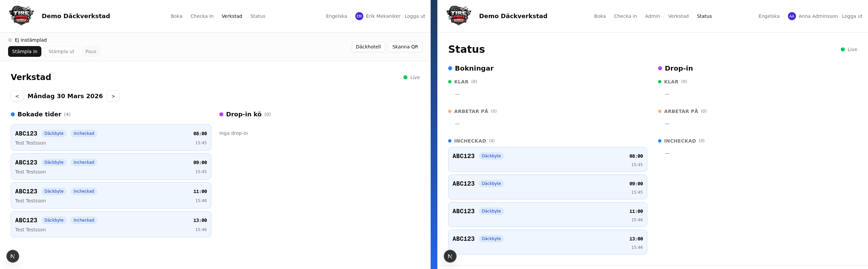868x269 pixels.
Task: Switch to Status tab in left window
Action: [257, 16]
